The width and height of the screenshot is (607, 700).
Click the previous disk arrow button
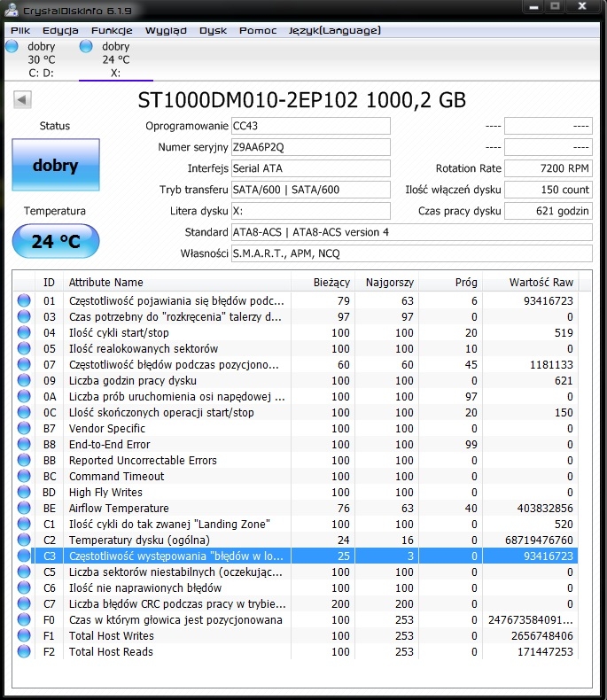(x=22, y=99)
